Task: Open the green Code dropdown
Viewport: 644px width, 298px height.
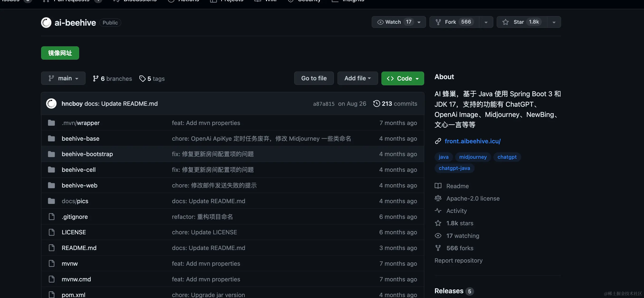Action: point(403,78)
